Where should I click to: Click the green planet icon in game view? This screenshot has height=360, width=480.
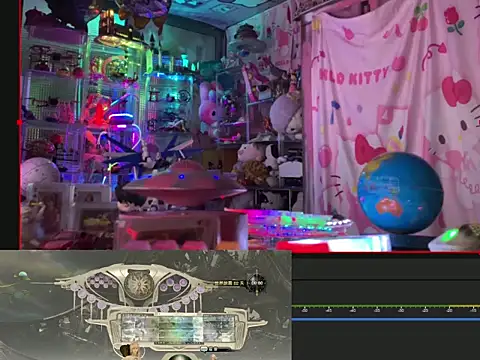coord(23,275)
